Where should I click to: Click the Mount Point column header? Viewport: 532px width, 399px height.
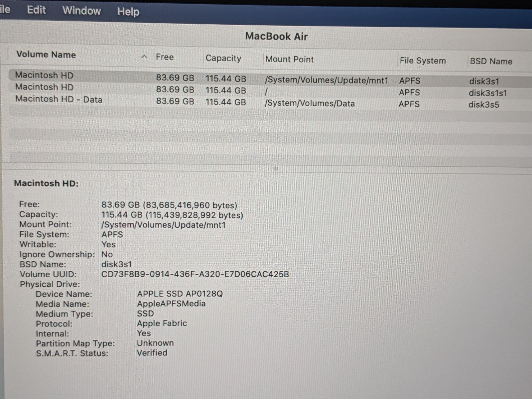289,59
